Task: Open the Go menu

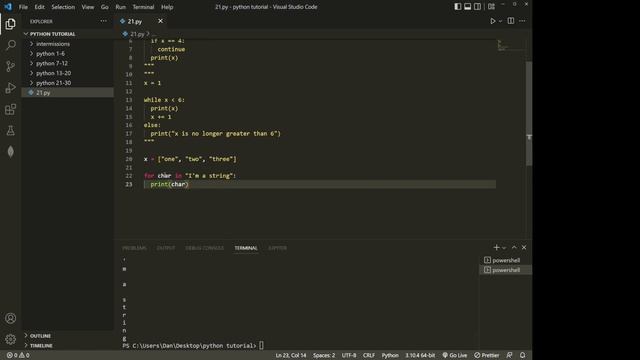Action: pyautogui.click(x=104, y=7)
